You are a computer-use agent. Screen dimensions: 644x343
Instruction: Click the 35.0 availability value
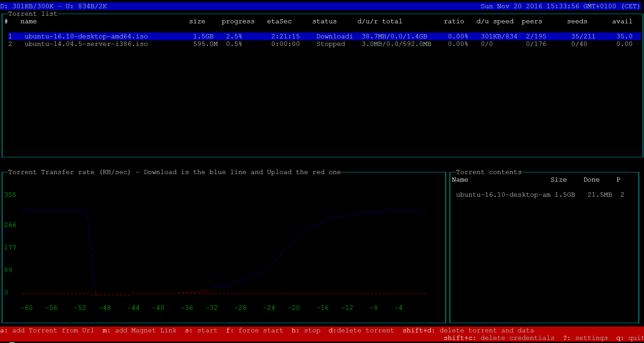(x=624, y=36)
